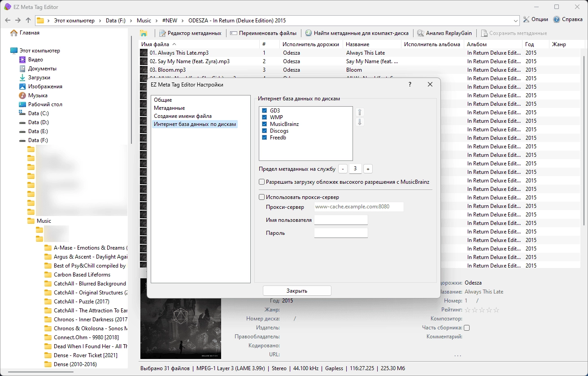Run Анализ ReplayGain from toolbar
Image resolution: width=588 pixels, height=376 pixels.
pos(444,33)
